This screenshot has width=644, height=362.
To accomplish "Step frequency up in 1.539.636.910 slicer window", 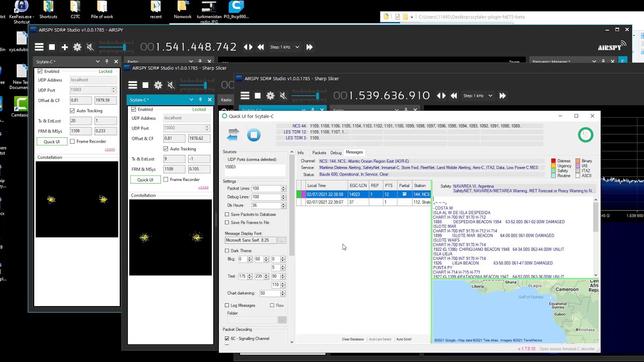I will [502, 96].
